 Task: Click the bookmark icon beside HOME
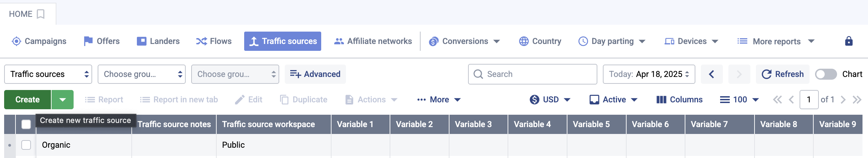[x=41, y=14]
